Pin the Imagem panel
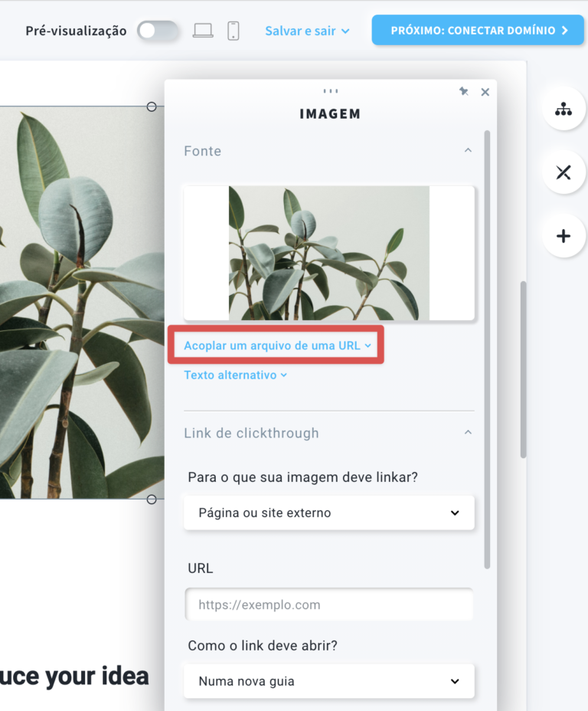 tap(463, 92)
